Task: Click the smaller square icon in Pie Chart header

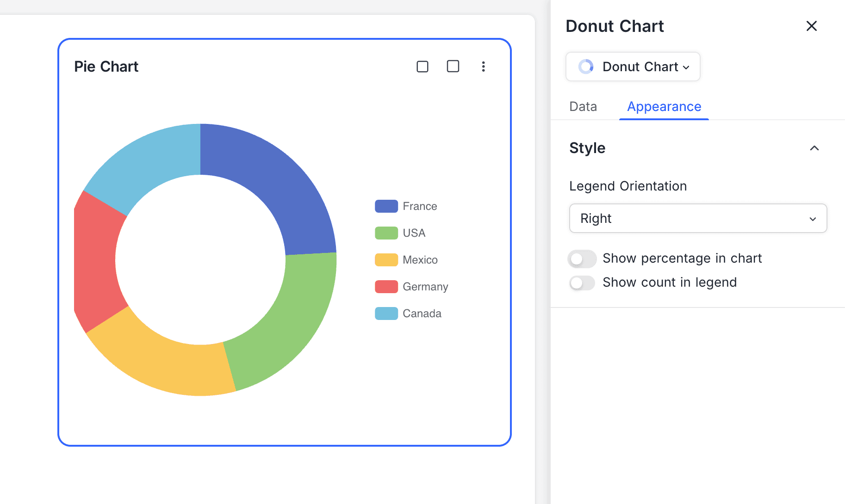Action: click(422, 67)
